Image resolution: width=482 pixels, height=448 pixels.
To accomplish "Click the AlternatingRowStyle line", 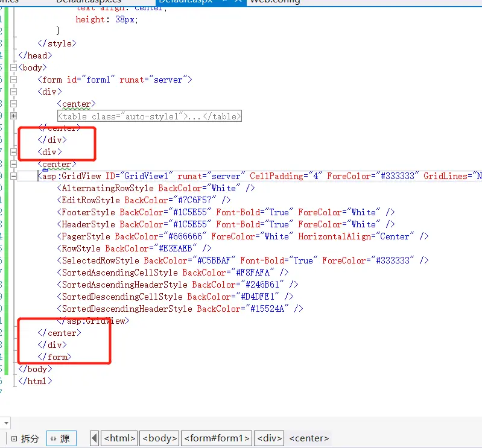I will (x=156, y=188).
